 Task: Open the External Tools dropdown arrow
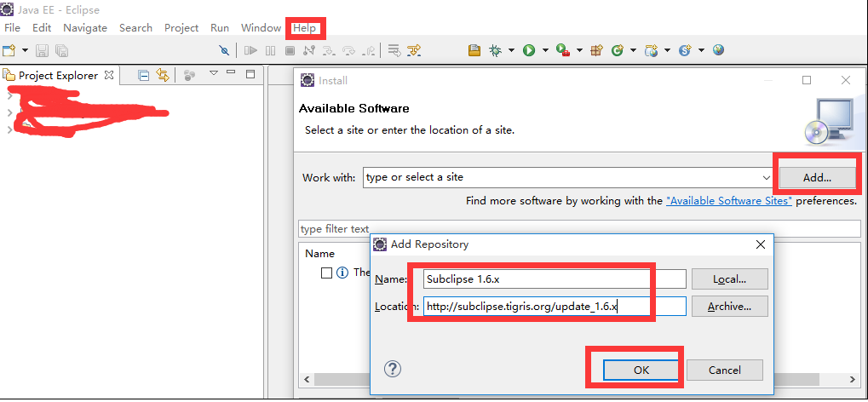(579, 51)
